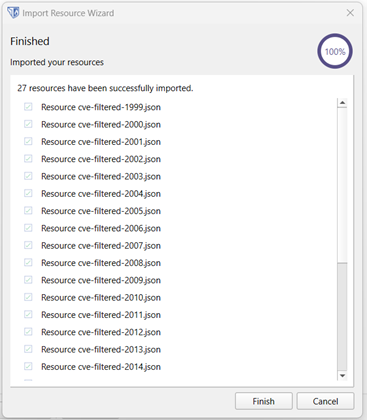Toggle checkbox for cve-filtered-2010.json
This screenshot has width=367, height=420.
coord(28,297)
